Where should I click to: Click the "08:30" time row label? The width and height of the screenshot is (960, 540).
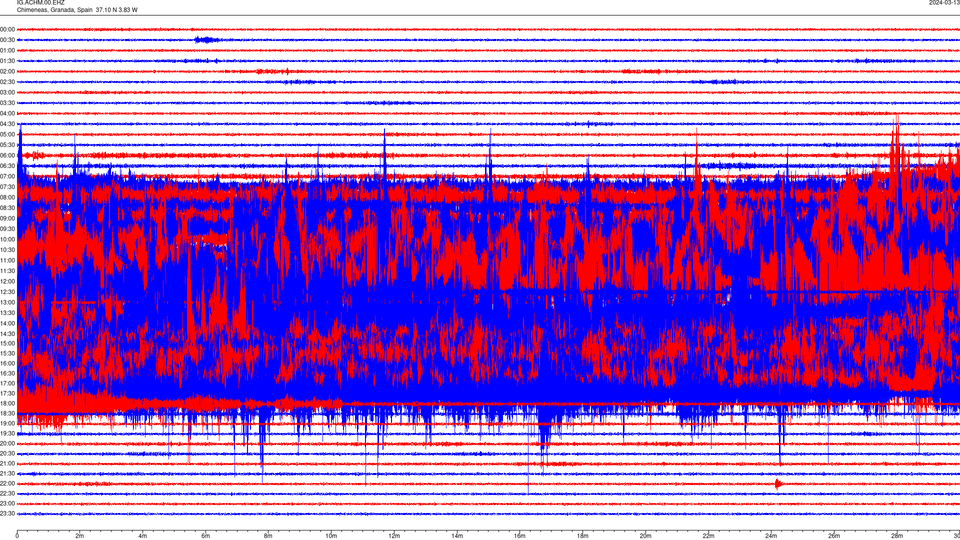click(7, 208)
